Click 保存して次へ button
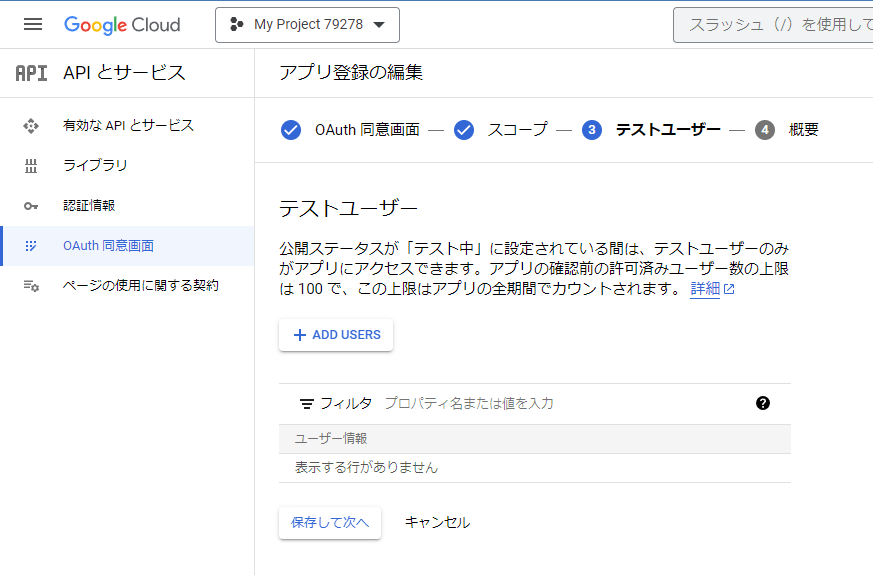This screenshot has width=873, height=575. pyautogui.click(x=330, y=523)
